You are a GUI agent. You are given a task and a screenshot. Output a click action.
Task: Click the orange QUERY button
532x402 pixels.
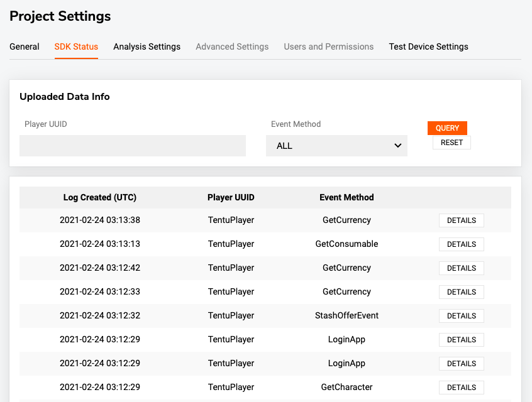click(447, 128)
